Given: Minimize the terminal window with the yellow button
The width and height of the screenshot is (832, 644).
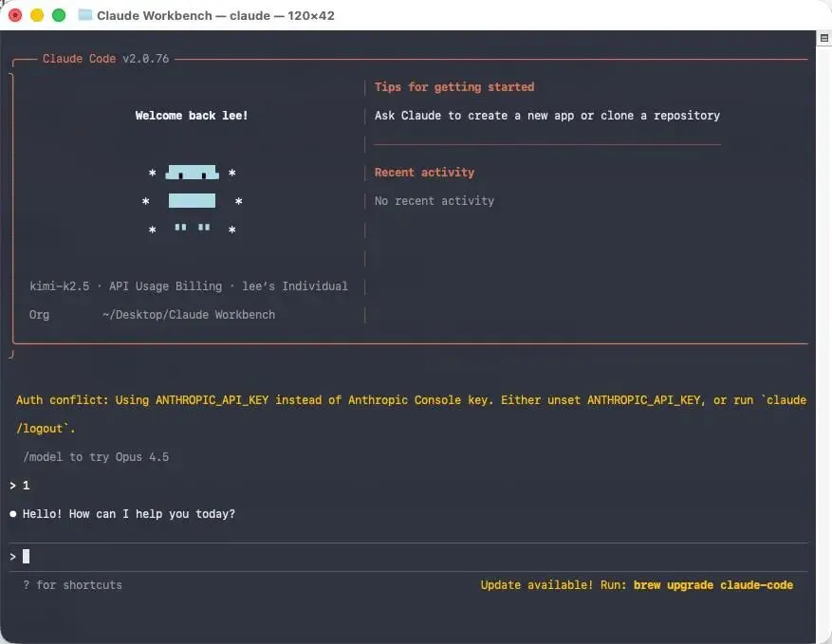Looking at the screenshot, I should (37, 15).
